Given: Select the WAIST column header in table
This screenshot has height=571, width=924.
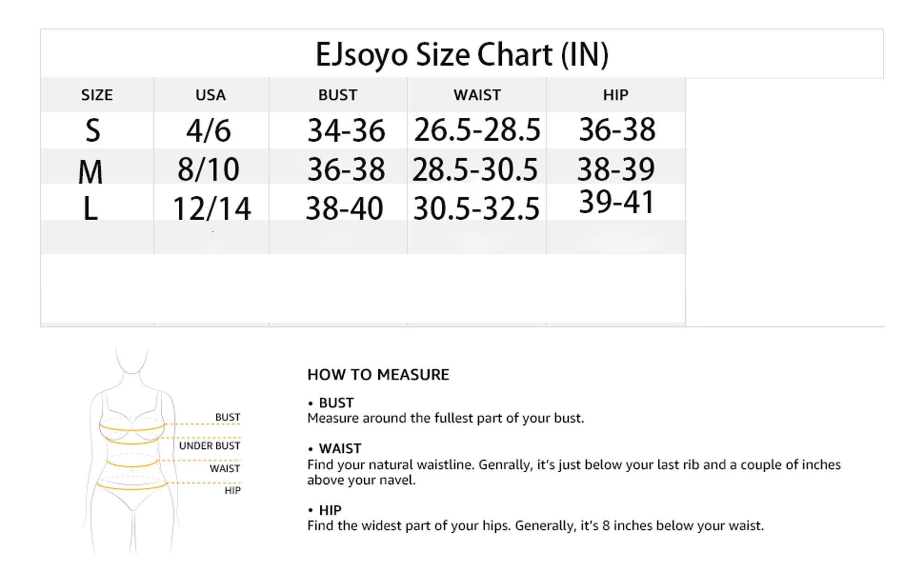Looking at the screenshot, I should (477, 95).
